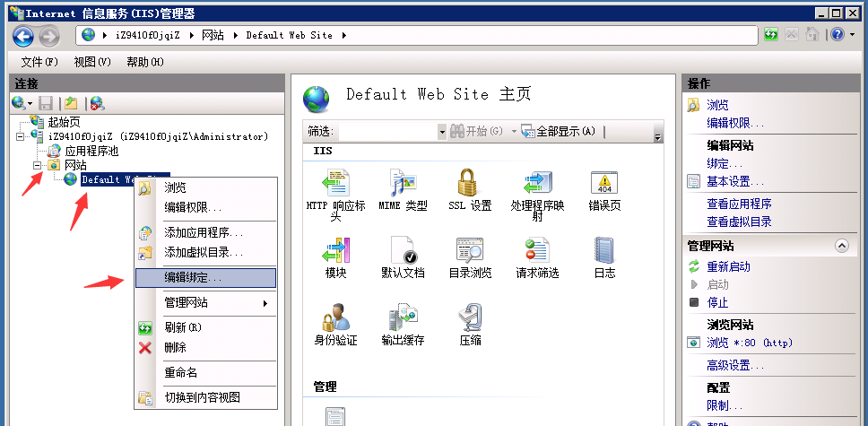
Task: Open the 视图(V) menu
Action: [91, 62]
